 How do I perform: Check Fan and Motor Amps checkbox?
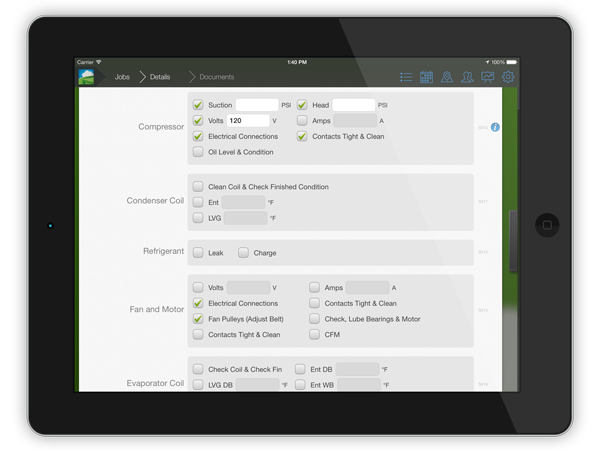pos(314,287)
